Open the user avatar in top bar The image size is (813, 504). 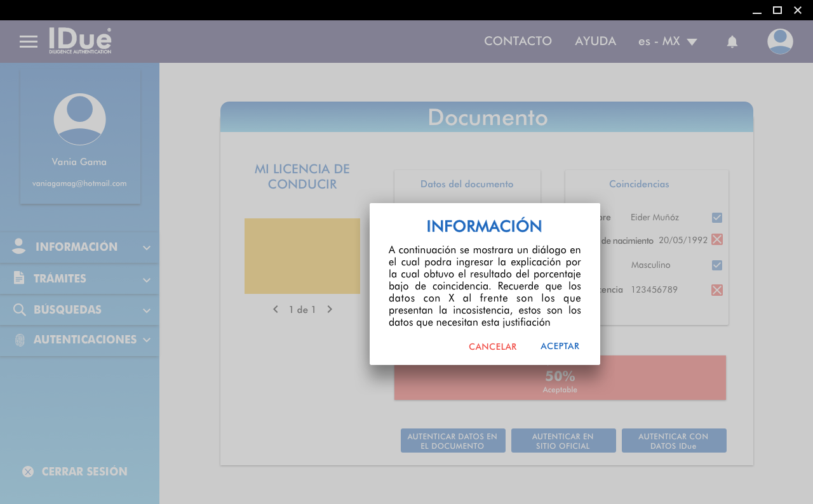pyautogui.click(x=779, y=41)
